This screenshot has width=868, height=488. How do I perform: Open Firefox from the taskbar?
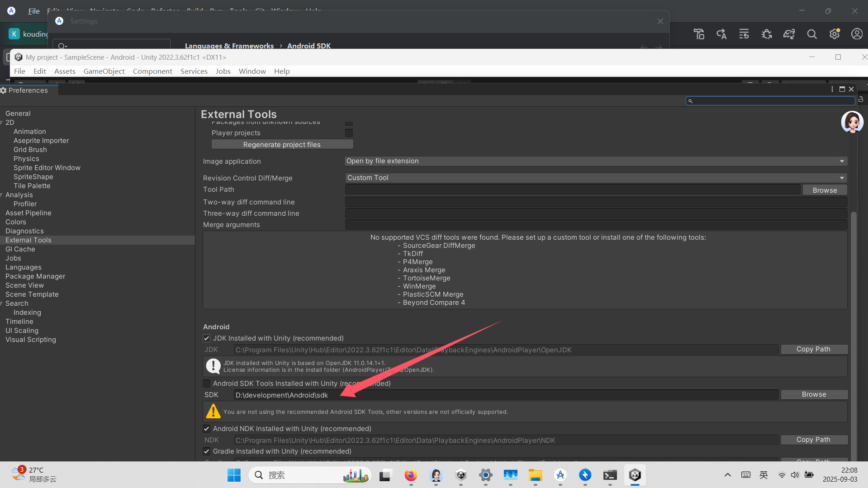[411, 475]
